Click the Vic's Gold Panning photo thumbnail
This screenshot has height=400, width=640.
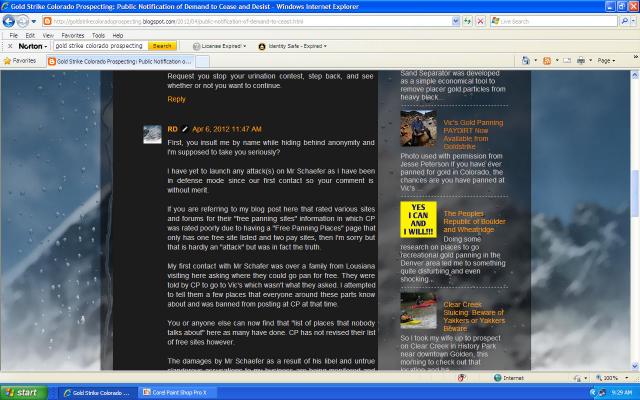coord(418,129)
